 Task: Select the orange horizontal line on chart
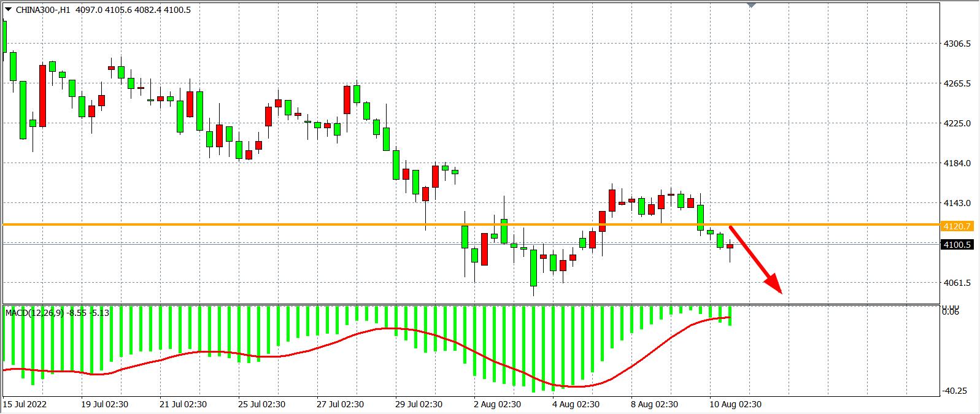pos(368,224)
